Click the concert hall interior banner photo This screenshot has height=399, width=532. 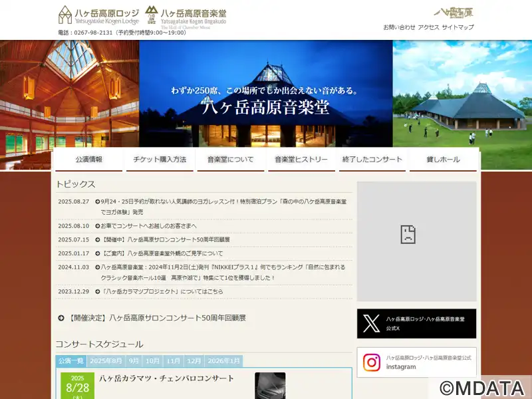point(70,104)
